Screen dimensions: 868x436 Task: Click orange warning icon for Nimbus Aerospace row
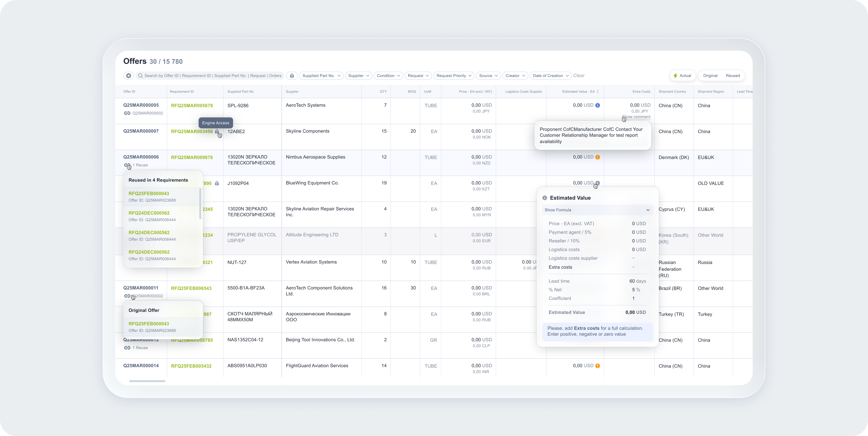click(598, 157)
